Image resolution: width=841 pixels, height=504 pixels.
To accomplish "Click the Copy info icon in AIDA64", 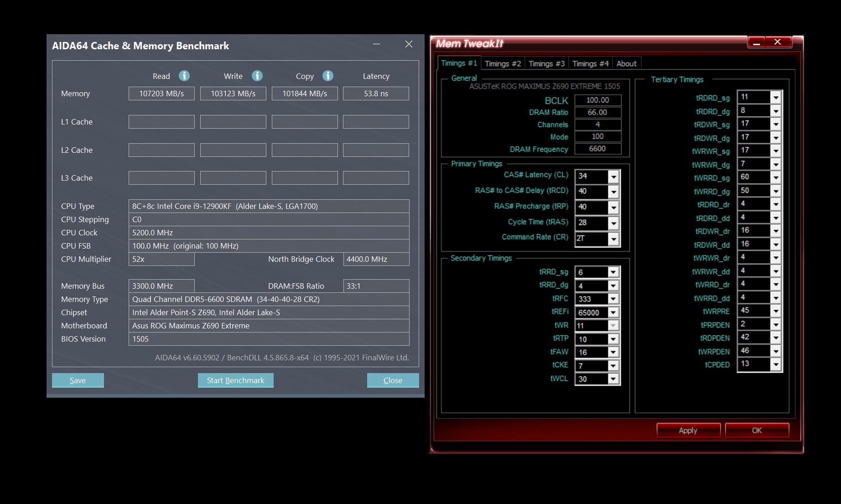I will point(328,76).
